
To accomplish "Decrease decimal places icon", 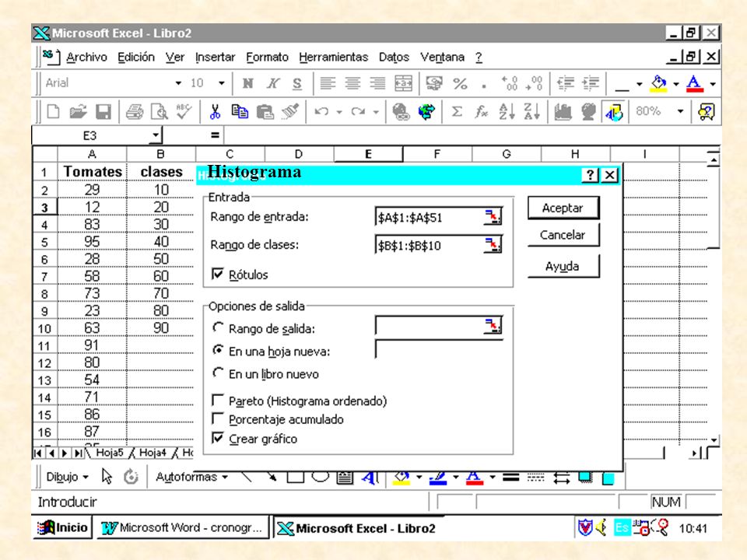I will tap(534, 83).
